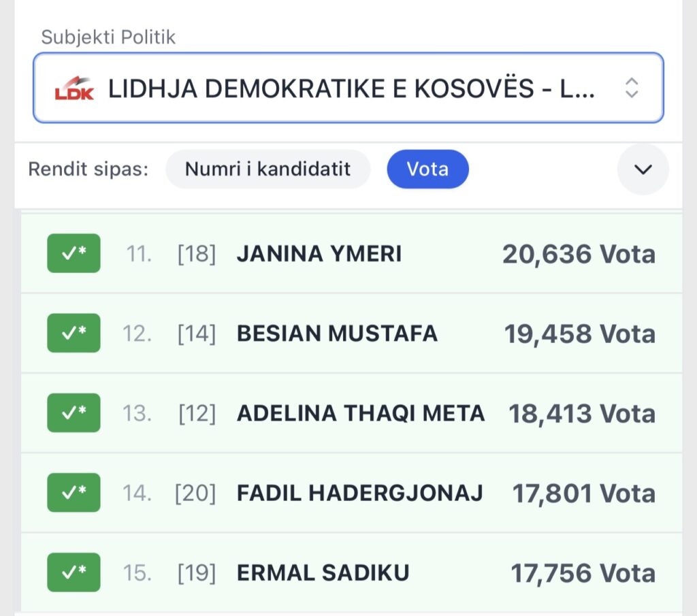Click the Rendit sipas label

[x=88, y=169]
